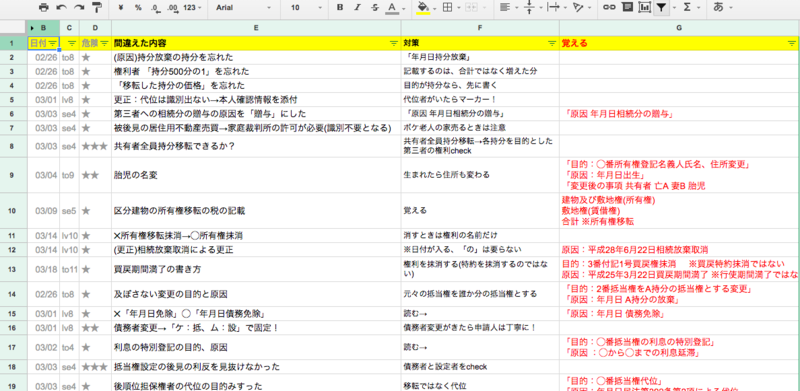
Task: Select column D header
Action: tap(95, 28)
